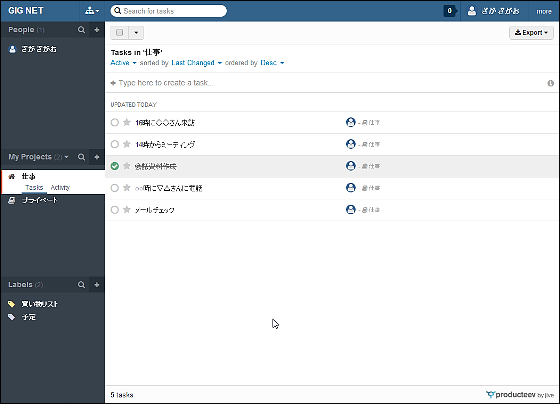
Task: Focus the Search for tasks field
Action: [169, 11]
